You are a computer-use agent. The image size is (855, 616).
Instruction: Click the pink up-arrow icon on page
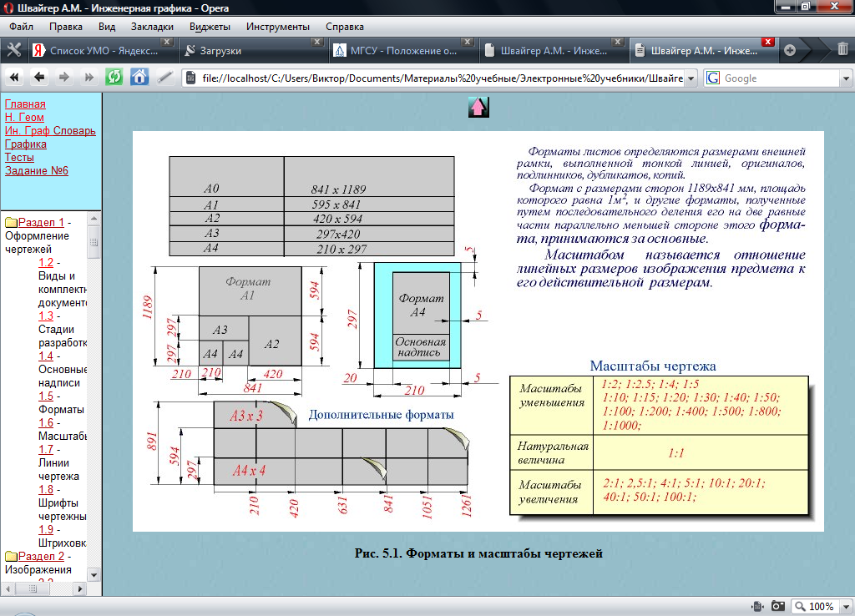[x=478, y=107]
